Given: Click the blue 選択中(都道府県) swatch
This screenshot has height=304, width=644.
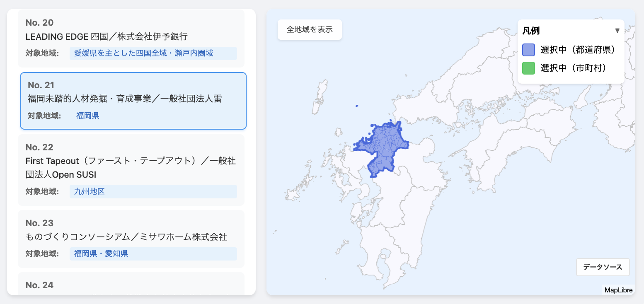Looking at the screenshot, I should click(x=528, y=50).
